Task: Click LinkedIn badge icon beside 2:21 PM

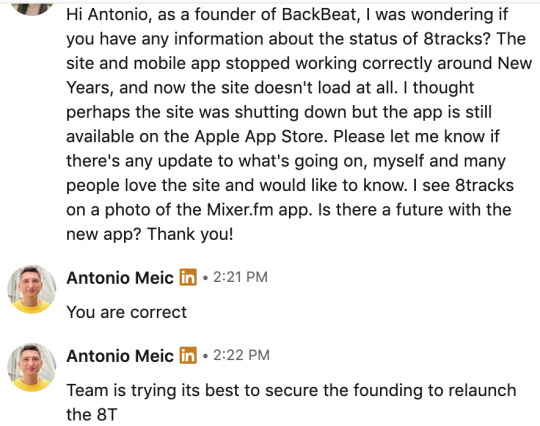Action: pos(188,277)
